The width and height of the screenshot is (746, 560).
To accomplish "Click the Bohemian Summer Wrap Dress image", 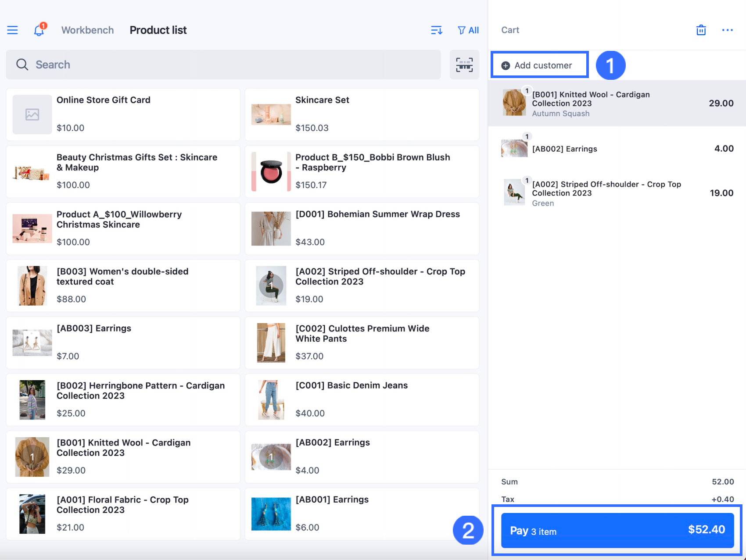I will click(x=271, y=228).
